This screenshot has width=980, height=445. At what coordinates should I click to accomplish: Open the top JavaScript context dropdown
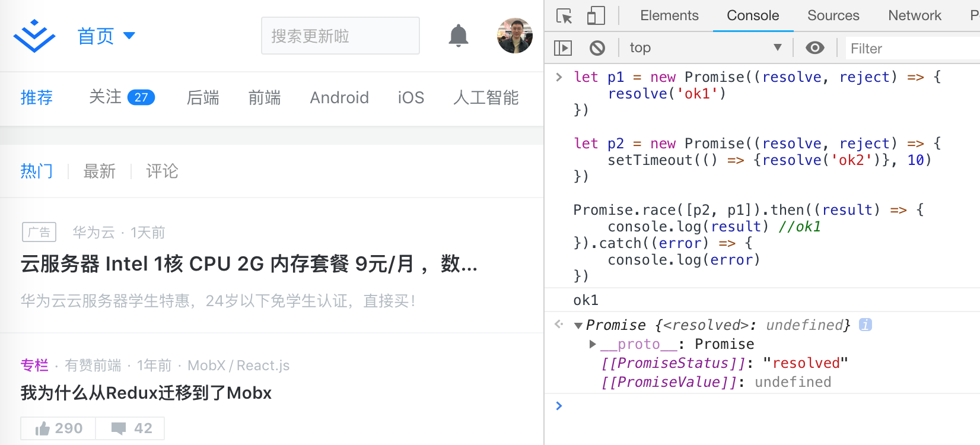point(705,47)
